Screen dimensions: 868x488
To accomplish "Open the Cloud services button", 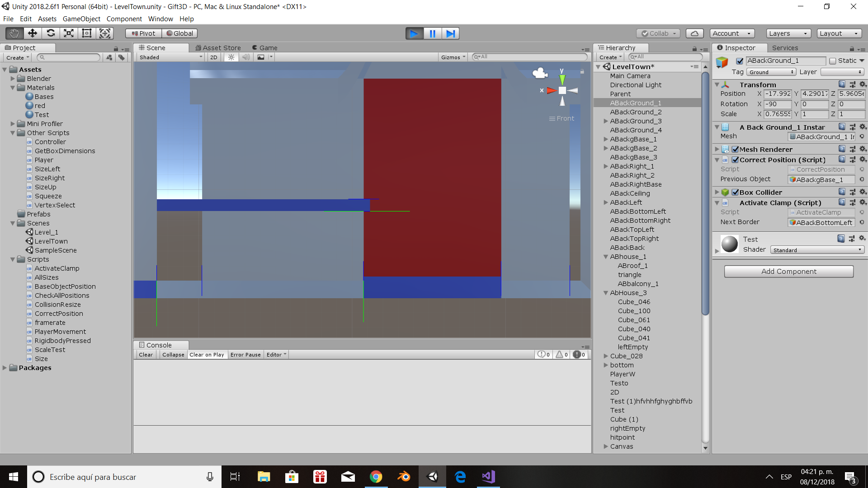I will (x=695, y=33).
